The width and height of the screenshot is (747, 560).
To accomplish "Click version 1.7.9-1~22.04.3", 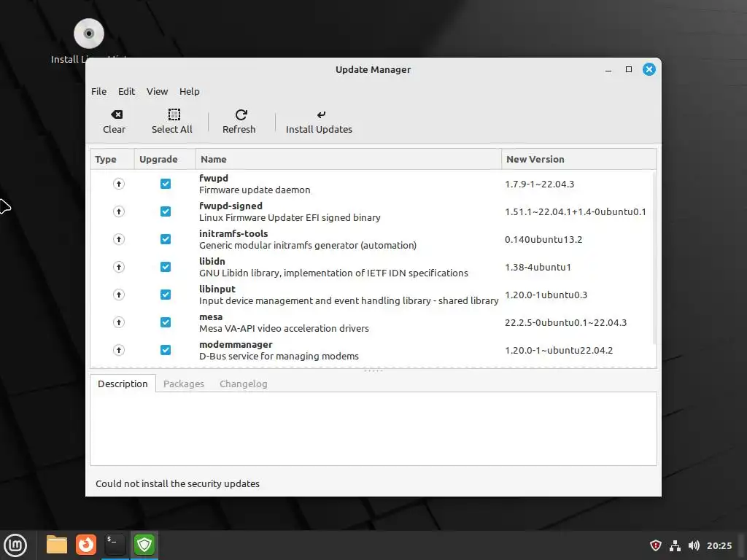I will 539,184.
